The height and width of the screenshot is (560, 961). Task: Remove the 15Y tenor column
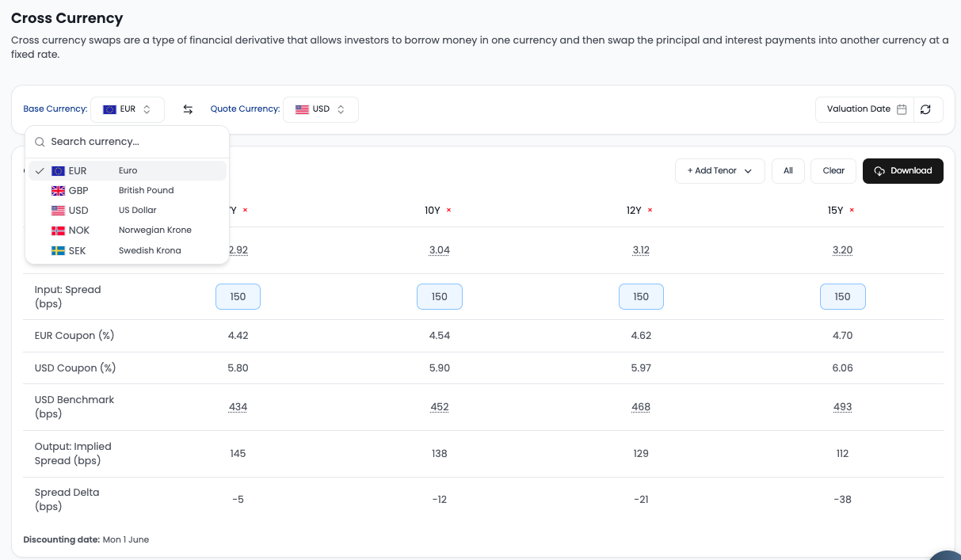pos(852,210)
